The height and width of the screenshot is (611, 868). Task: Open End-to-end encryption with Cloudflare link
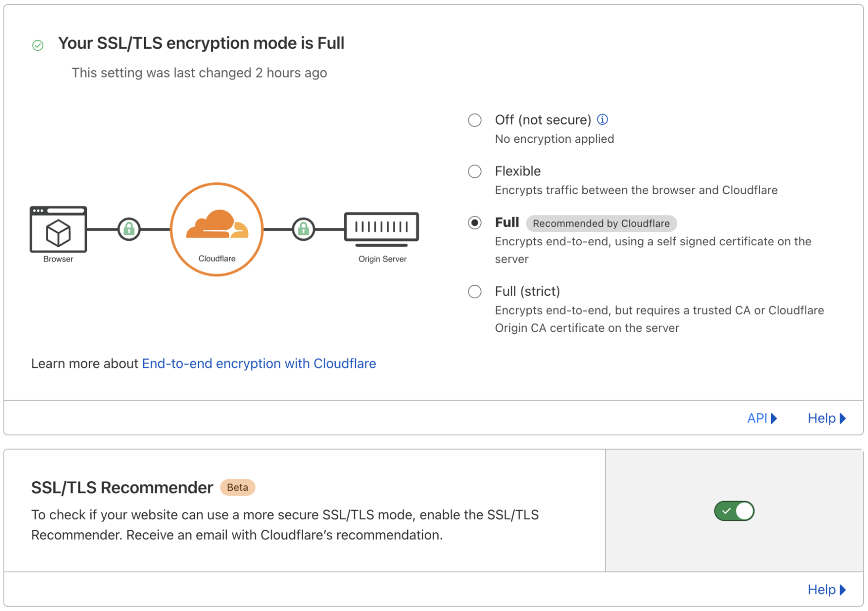(259, 363)
